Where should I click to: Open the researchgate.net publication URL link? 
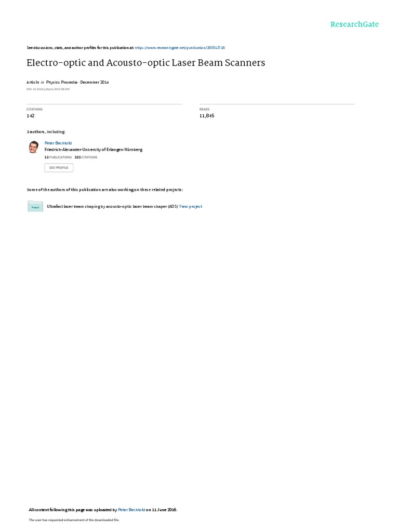point(180,48)
